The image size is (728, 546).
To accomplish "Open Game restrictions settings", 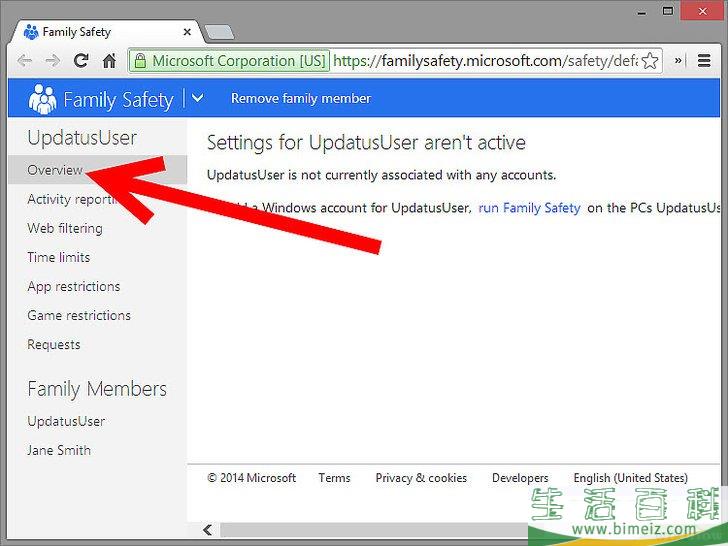I will pos(79,315).
